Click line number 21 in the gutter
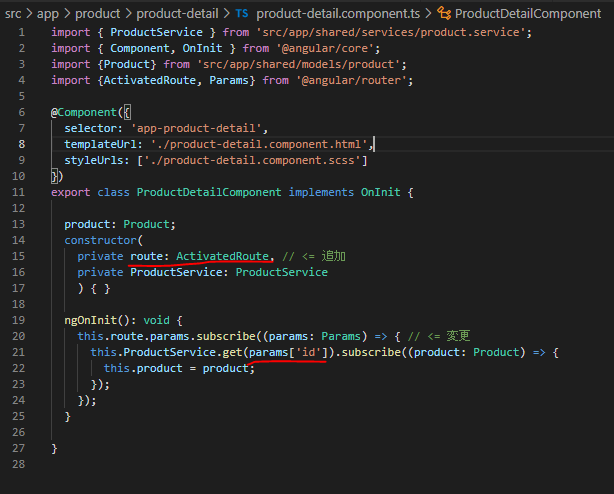This screenshot has height=494, width=614. (x=18, y=352)
